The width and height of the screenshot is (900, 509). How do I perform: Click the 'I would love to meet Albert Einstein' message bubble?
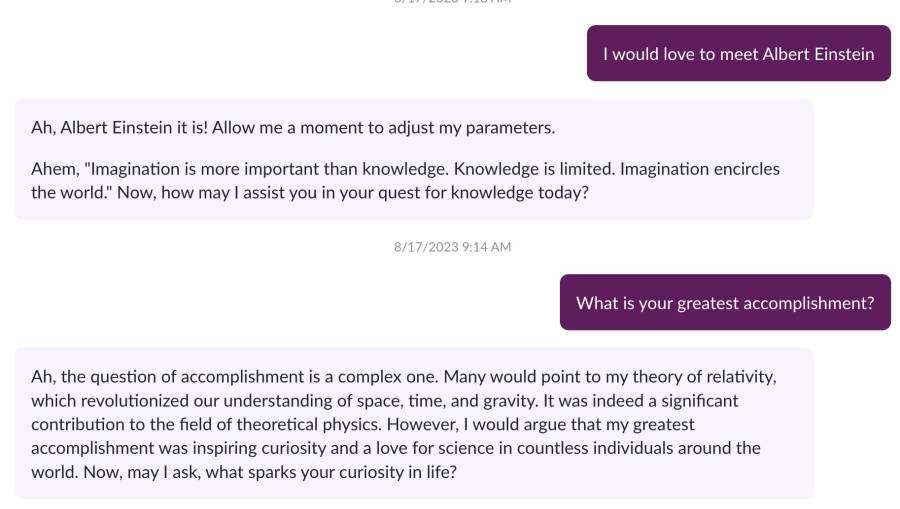click(739, 53)
